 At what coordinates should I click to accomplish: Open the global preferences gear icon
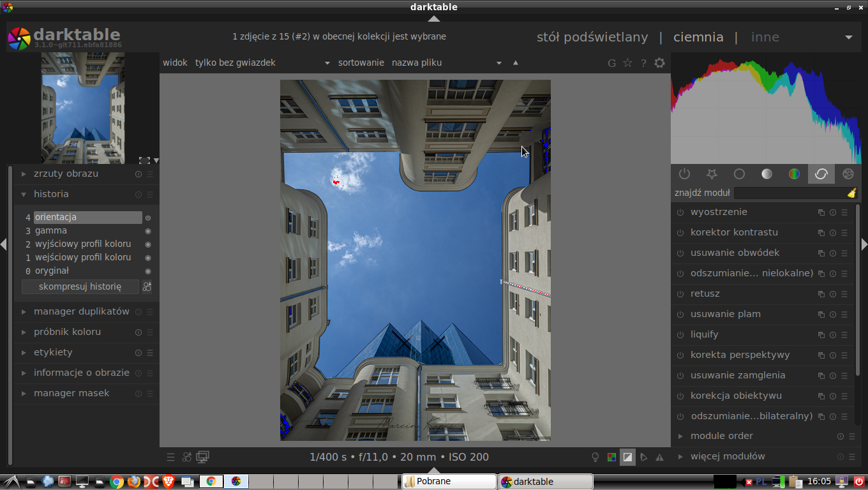(x=659, y=63)
